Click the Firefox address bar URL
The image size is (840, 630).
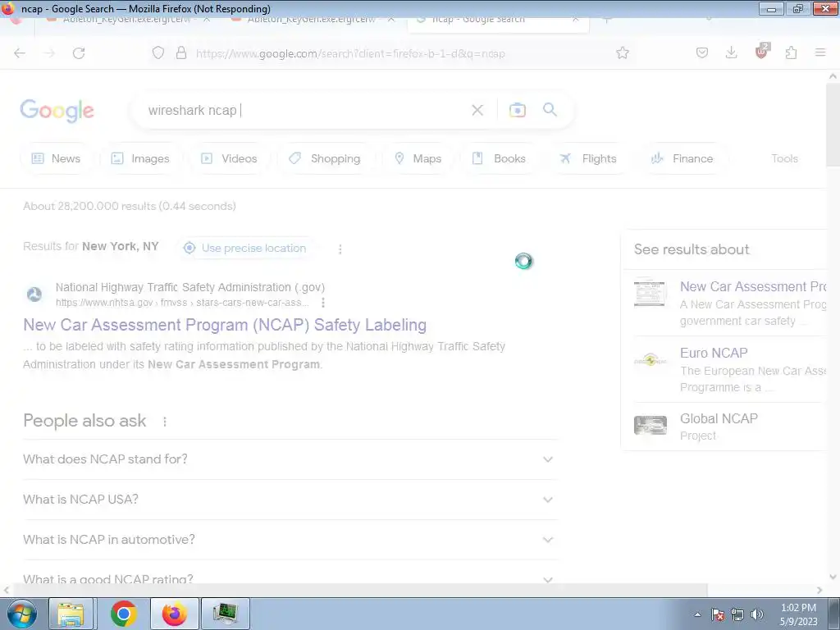350,53
